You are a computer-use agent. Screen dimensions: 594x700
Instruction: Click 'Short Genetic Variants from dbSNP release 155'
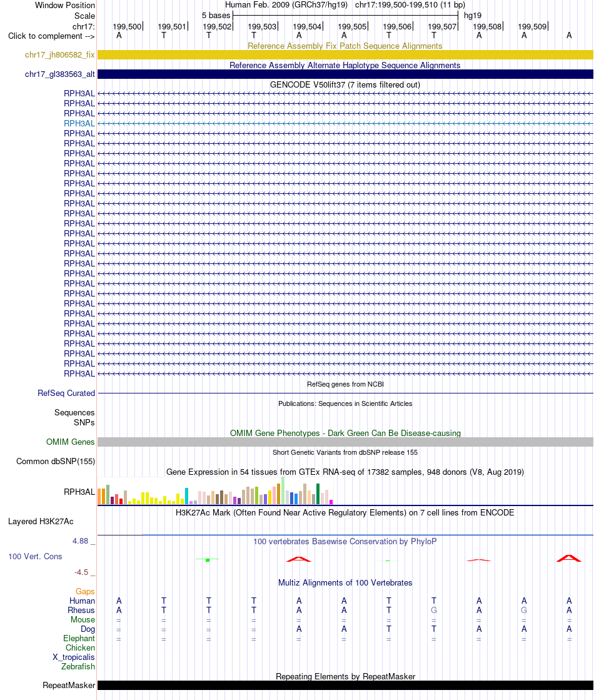tap(345, 452)
